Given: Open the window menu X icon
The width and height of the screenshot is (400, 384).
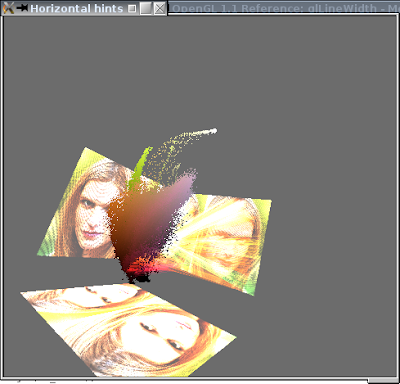Looking at the screenshot, I should pyautogui.click(x=8, y=8).
